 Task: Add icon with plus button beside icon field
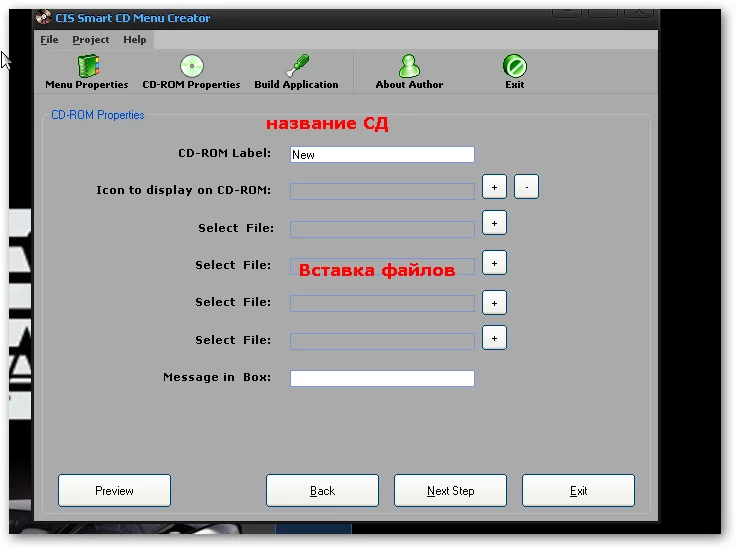coord(494,187)
